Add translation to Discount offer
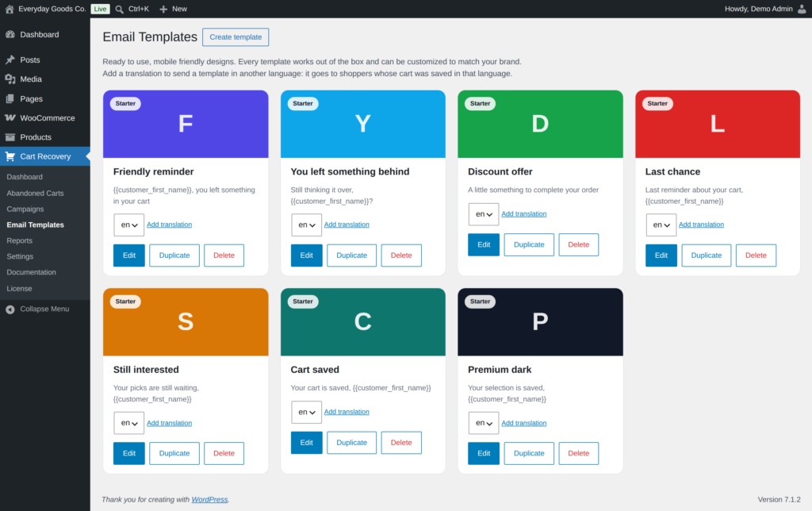812x511 pixels. 523,213
